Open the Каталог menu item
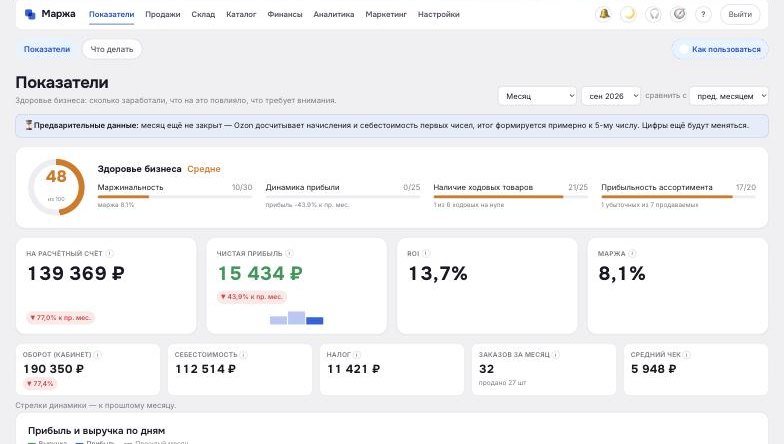784x444 pixels. 241,14
